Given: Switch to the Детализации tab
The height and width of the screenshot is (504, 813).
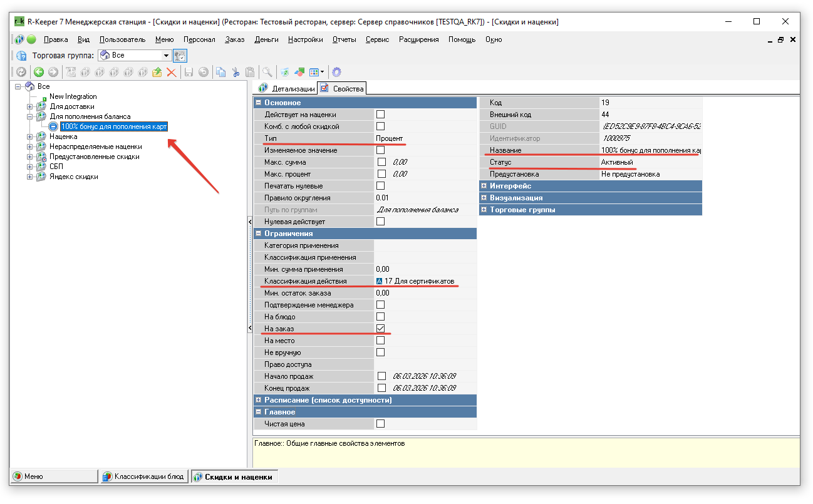Looking at the screenshot, I should [x=287, y=89].
